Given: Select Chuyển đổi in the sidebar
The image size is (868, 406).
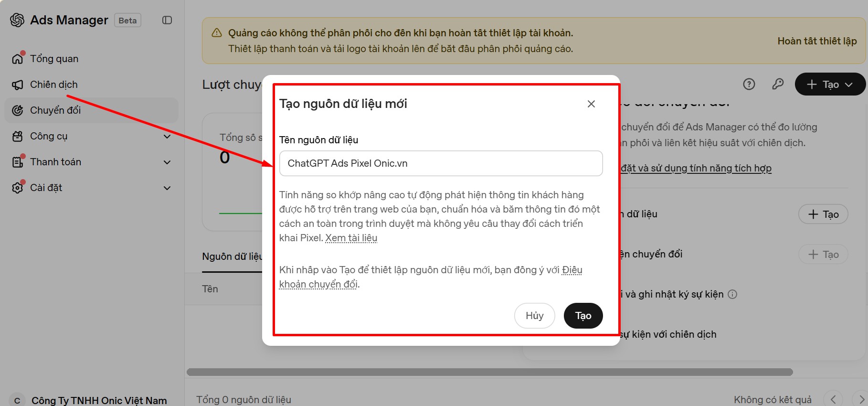Looking at the screenshot, I should click(91, 110).
